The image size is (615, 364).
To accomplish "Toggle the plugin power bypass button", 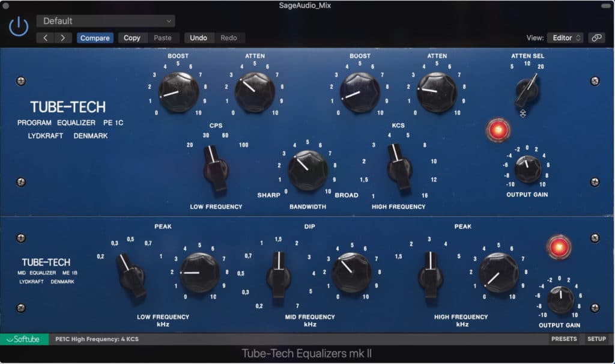I will 19,26.
